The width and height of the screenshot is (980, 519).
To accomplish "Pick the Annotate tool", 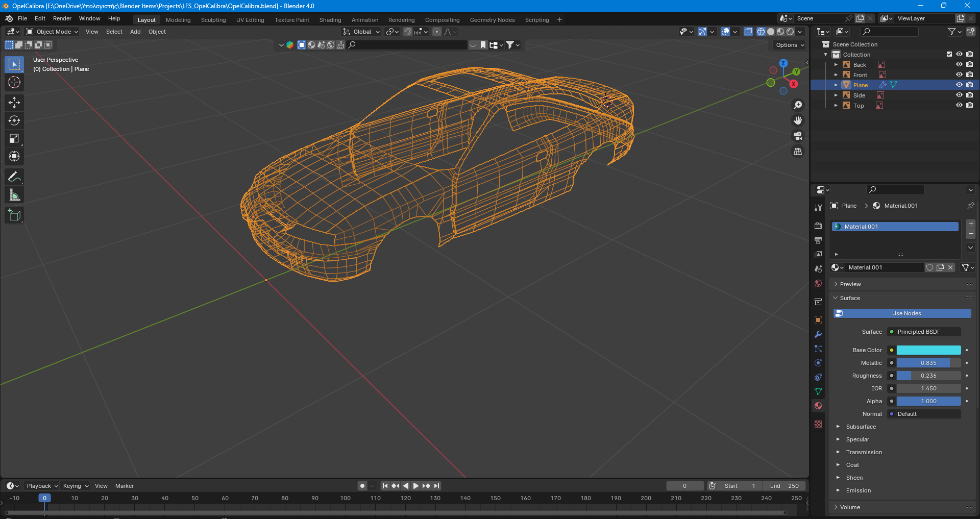I will pos(14,177).
